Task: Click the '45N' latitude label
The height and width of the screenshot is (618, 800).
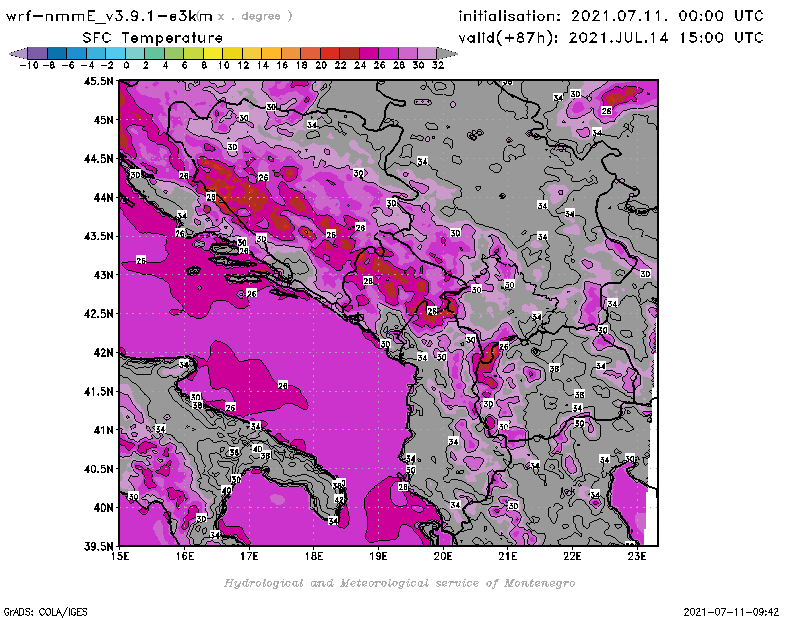Action: 103,120
